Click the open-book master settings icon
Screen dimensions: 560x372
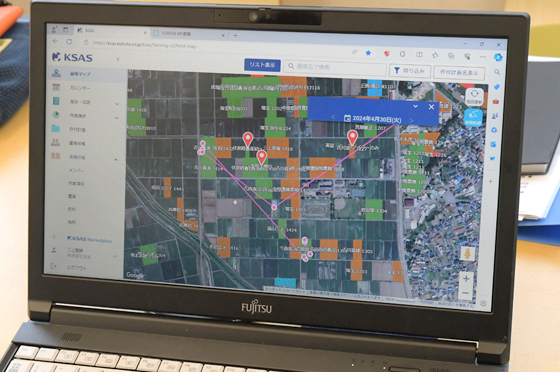pos(55,156)
